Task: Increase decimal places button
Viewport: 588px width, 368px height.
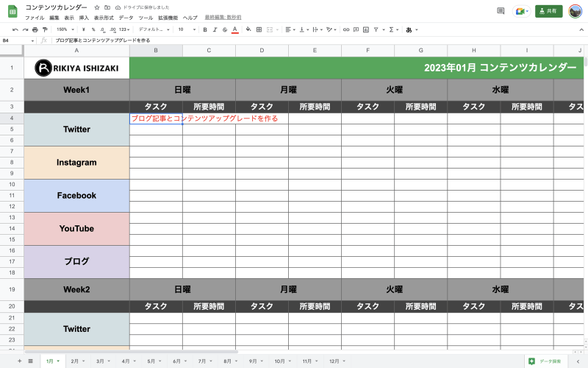Action: (x=112, y=29)
